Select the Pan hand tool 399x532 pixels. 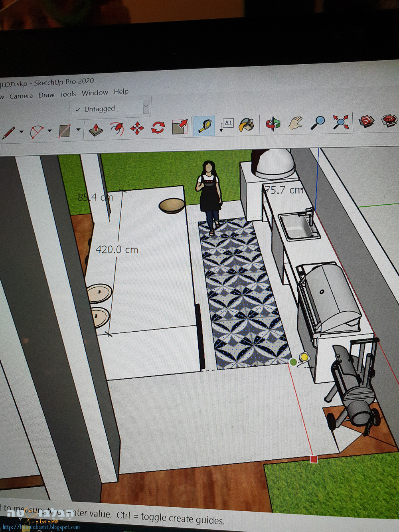click(295, 123)
